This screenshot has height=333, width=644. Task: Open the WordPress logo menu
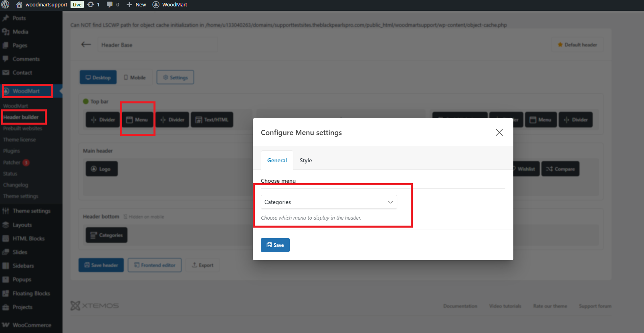6,5
